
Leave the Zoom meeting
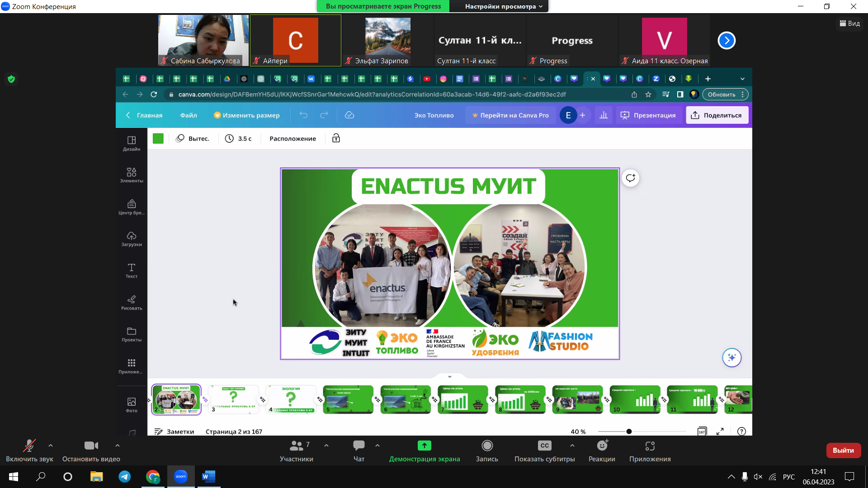click(x=843, y=450)
